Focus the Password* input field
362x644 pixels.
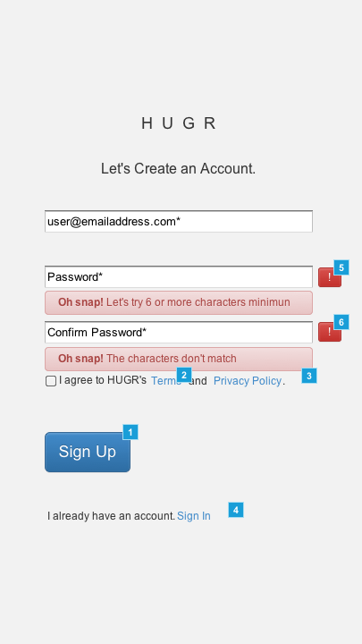point(179,276)
